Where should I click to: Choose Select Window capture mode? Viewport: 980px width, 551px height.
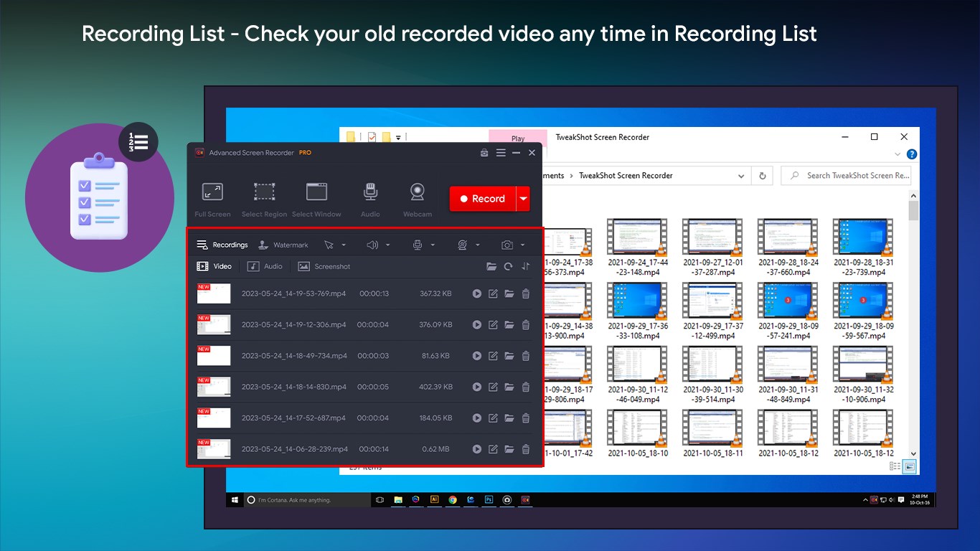(x=316, y=199)
